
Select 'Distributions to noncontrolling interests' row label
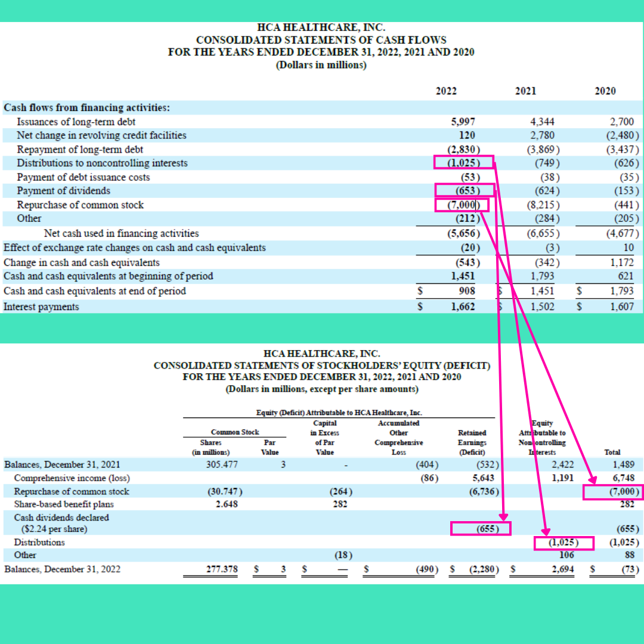(102, 163)
